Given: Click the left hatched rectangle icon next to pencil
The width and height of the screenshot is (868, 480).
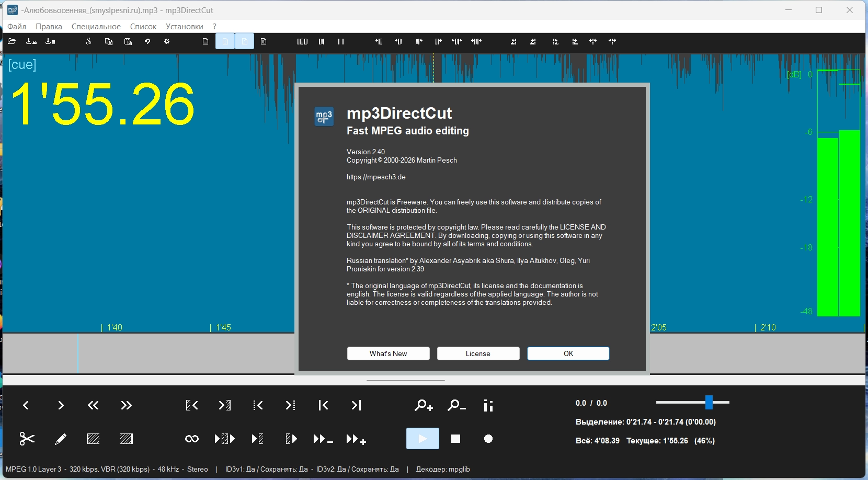Looking at the screenshot, I should [93, 439].
